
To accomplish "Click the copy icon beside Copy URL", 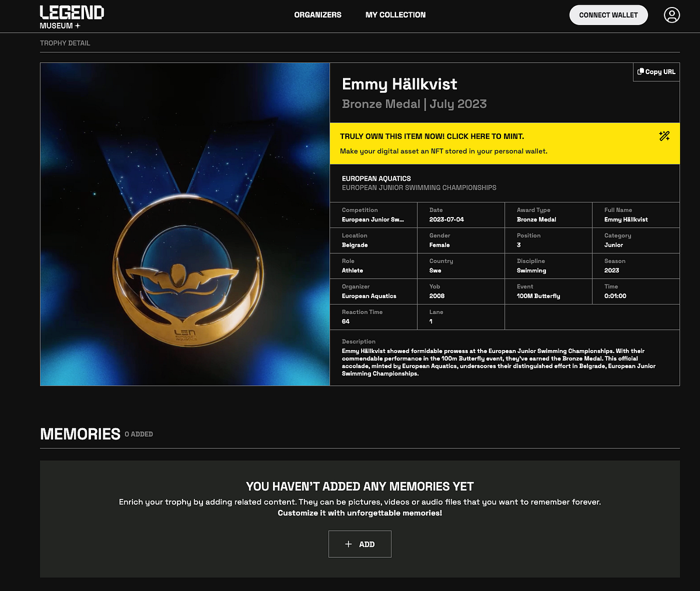I will (x=640, y=72).
